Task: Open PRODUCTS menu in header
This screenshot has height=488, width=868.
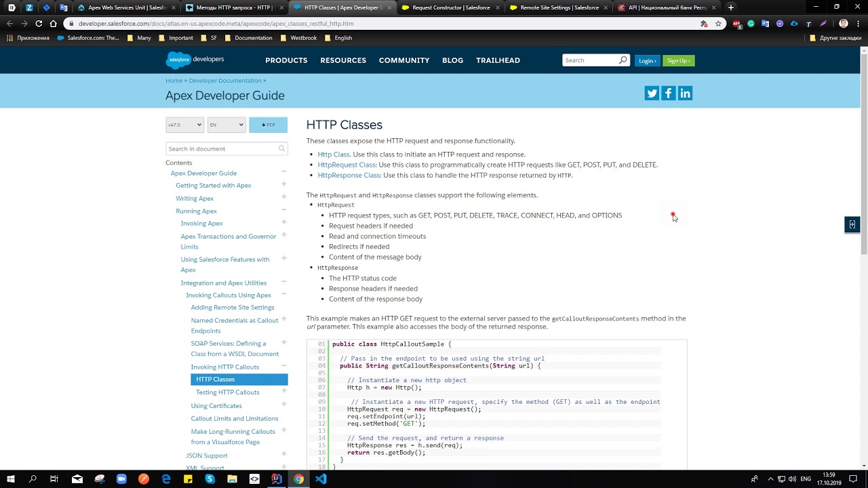Action: pos(286,60)
